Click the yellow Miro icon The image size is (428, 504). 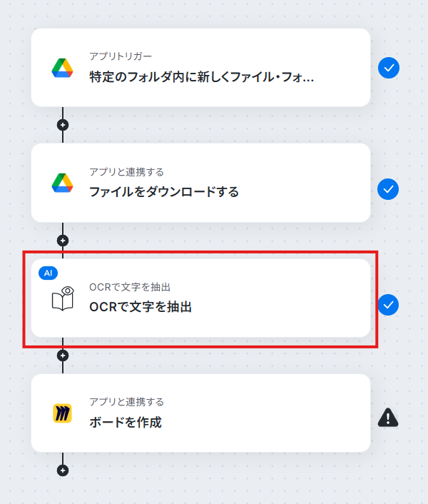[62, 413]
